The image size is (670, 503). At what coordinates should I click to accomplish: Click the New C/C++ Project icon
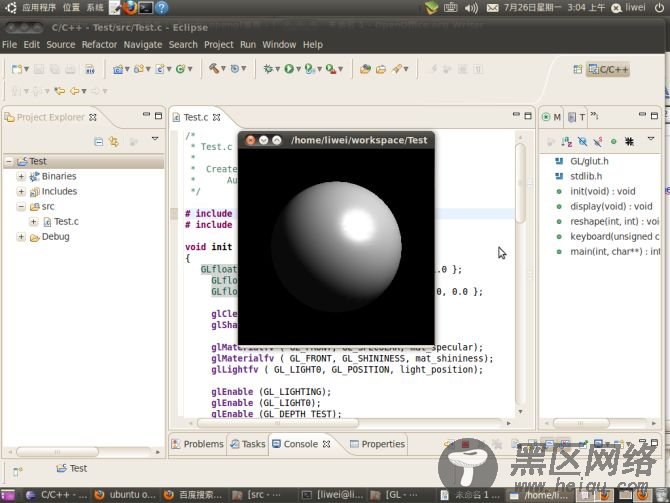coord(118,69)
